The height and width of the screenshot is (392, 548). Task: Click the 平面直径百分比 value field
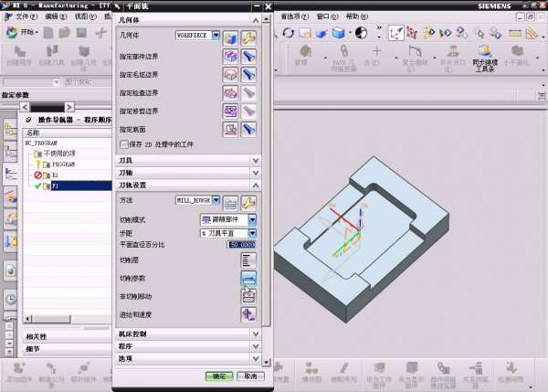242,245
